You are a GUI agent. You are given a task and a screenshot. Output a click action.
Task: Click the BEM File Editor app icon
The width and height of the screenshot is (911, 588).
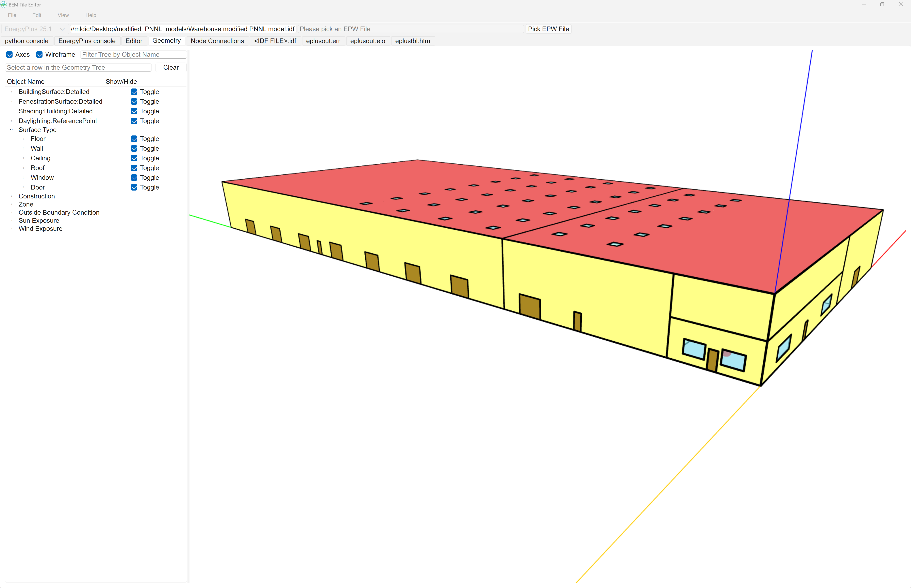coord(4,5)
